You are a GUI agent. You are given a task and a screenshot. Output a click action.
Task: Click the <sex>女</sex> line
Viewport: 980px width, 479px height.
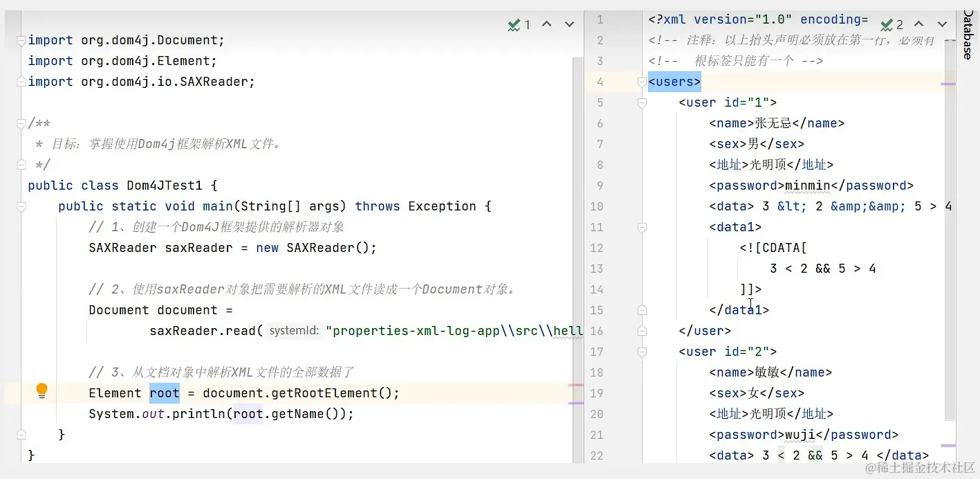[x=757, y=393]
